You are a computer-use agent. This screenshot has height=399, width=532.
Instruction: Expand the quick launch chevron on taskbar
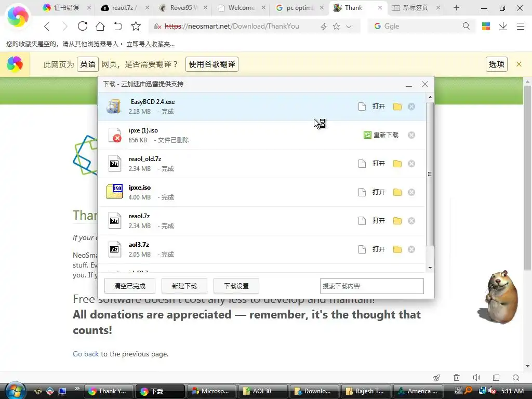(77, 388)
